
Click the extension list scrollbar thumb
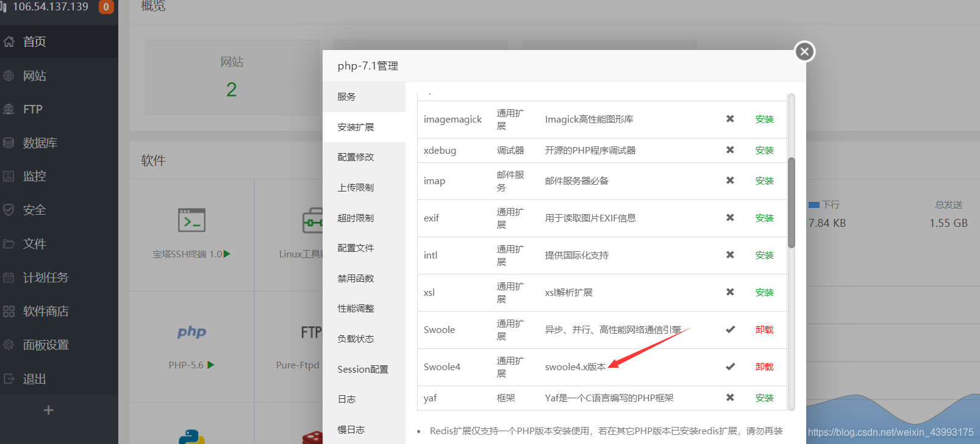tap(792, 203)
